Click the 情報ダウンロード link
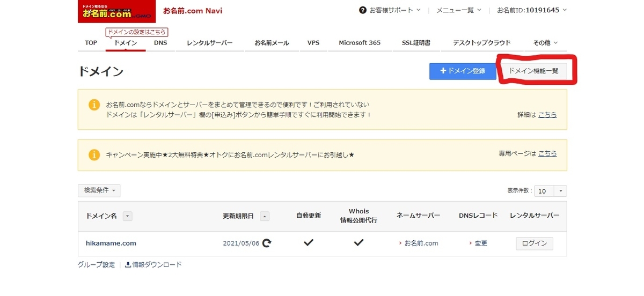Image resolution: width=644 pixels, height=296 pixels. (157, 264)
